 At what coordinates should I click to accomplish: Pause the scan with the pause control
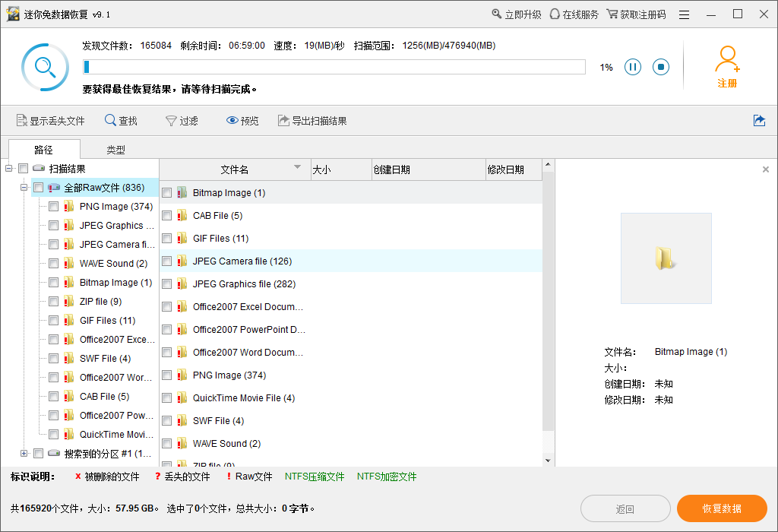(633, 67)
